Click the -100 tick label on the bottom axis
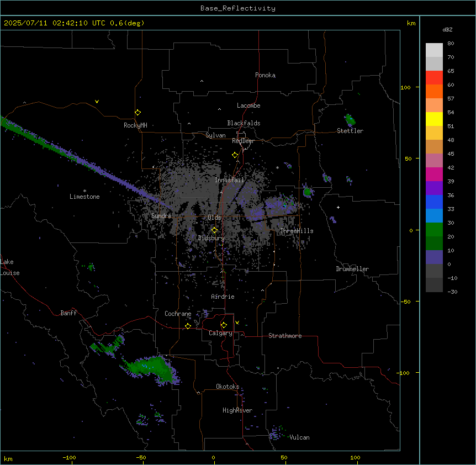This screenshot has width=476, height=465. coord(69,457)
